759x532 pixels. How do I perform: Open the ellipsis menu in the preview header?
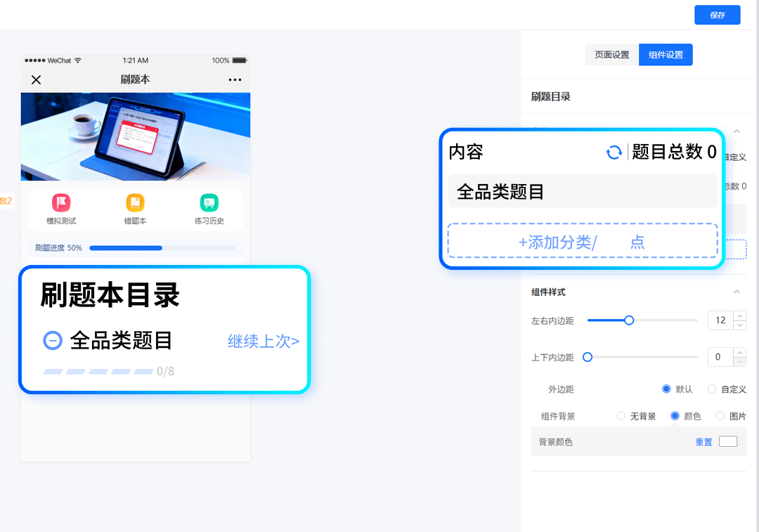[x=234, y=79]
